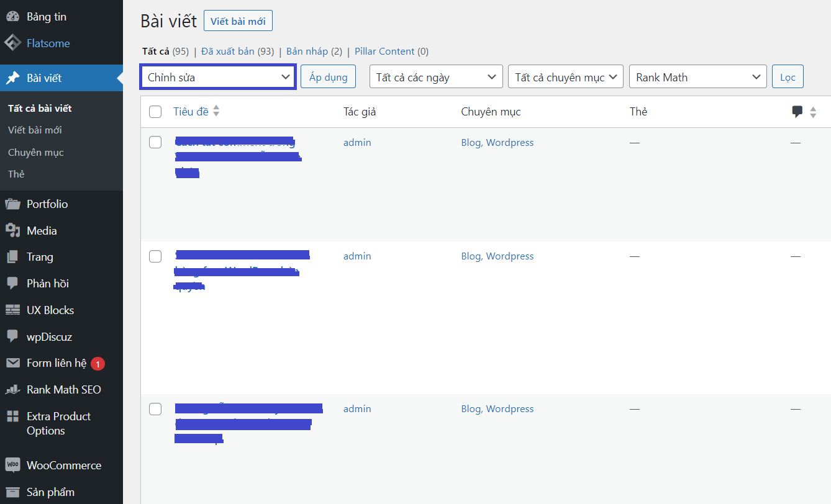
Task: Filter by Bản nháp (2)
Action: click(x=314, y=52)
